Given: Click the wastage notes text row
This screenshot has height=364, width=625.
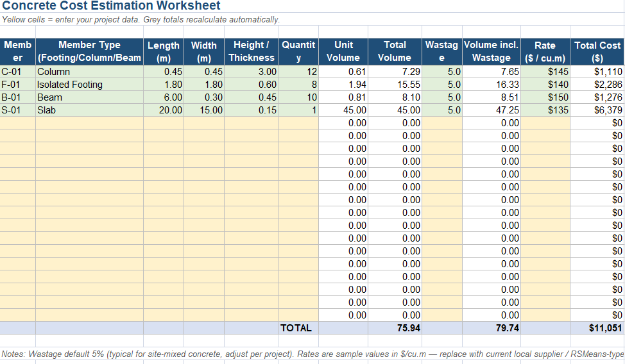Looking at the screenshot, I should point(312,354).
